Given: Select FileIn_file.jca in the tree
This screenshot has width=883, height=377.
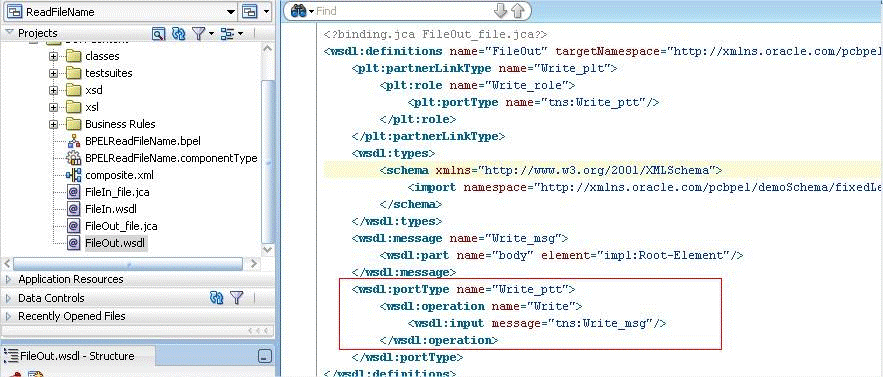Looking at the screenshot, I should pos(117,192).
